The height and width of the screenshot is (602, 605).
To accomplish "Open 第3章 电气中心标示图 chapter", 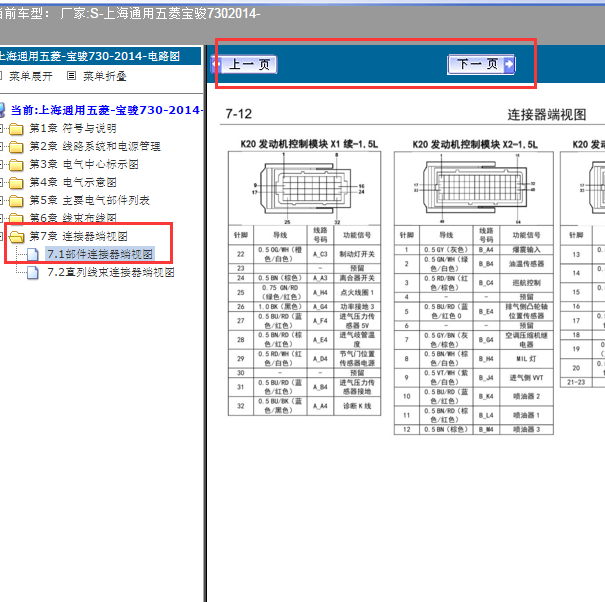I will point(84,164).
